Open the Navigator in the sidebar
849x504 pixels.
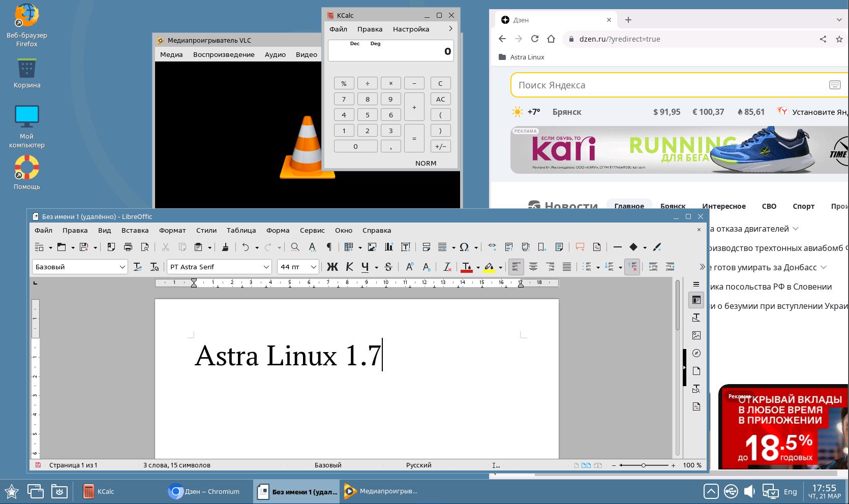(x=696, y=353)
